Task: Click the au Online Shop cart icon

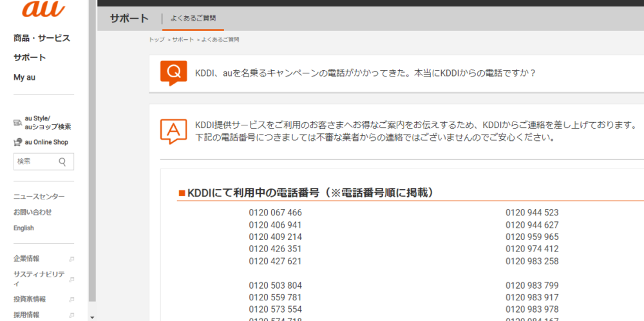Action: [x=18, y=142]
